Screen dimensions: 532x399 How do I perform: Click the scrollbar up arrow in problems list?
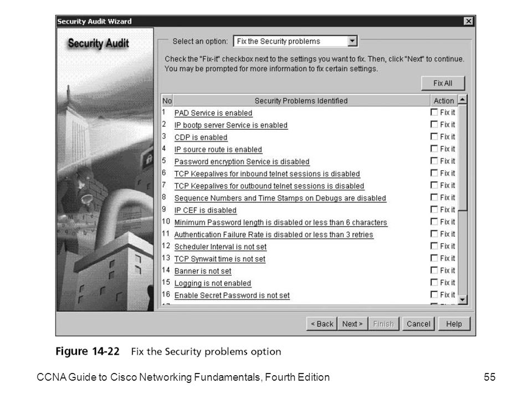[x=462, y=100]
